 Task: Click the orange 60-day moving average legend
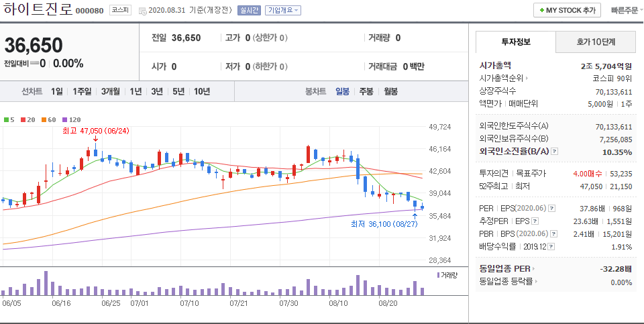pyautogui.click(x=48, y=120)
